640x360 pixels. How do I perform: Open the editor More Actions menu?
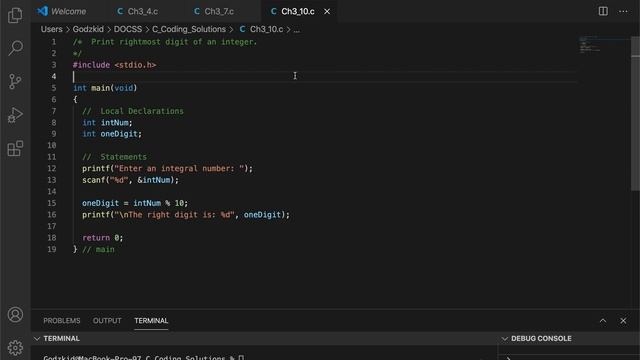pos(623,11)
